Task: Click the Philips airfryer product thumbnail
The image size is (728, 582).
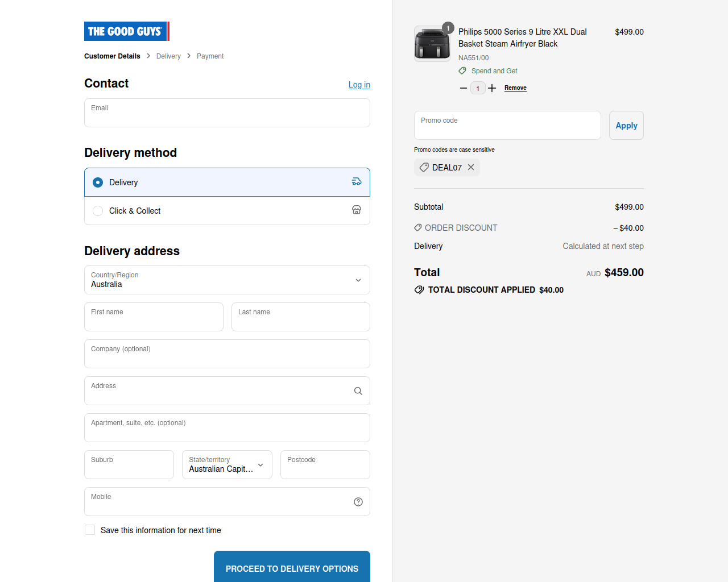Action: (x=432, y=43)
